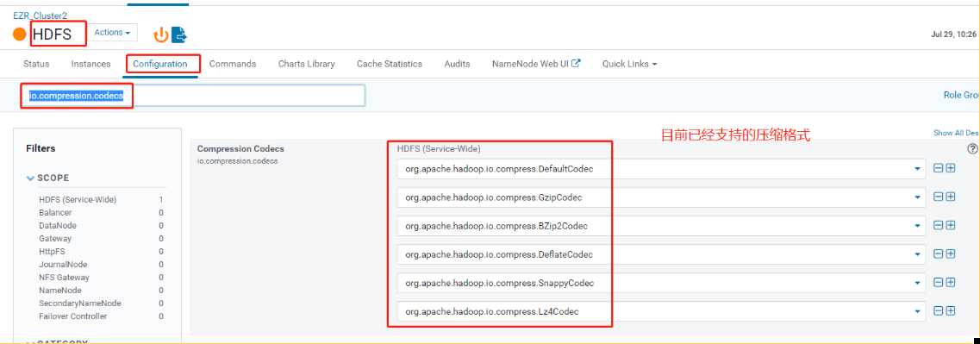Open the Quick Links dropdown menu
This screenshot has height=344, width=980.
(x=629, y=64)
